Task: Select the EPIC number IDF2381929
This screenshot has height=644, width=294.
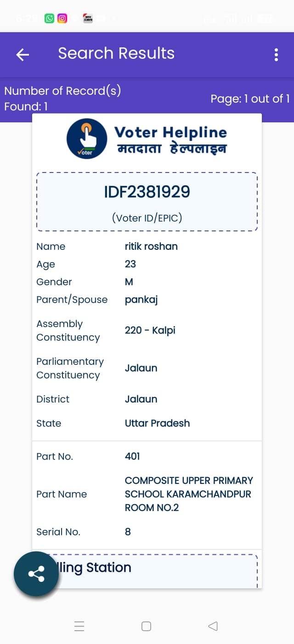Action: point(147,192)
